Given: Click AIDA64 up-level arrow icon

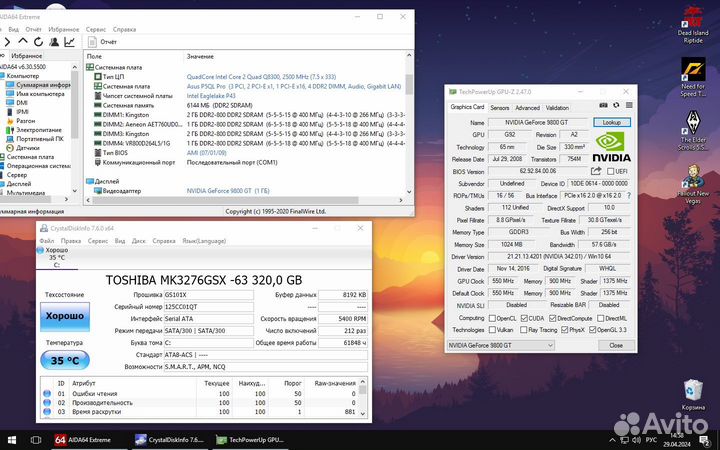Looking at the screenshot, I should pyautogui.click(x=22, y=41).
